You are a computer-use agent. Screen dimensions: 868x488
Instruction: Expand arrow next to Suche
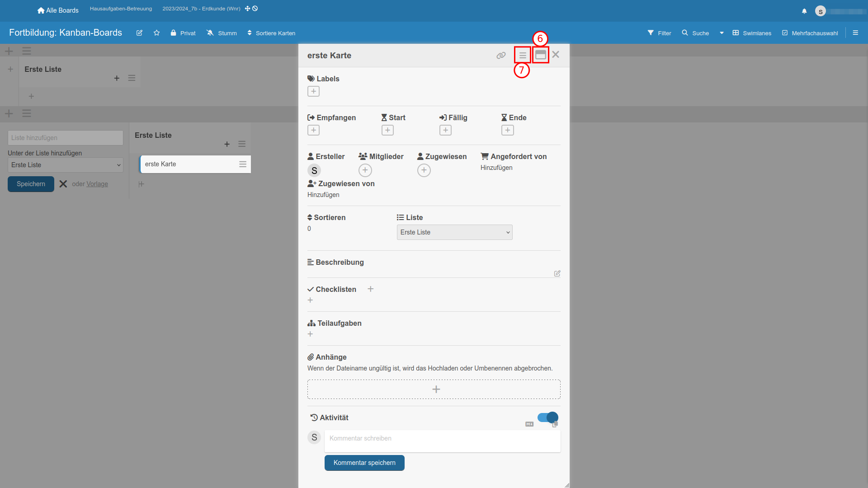722,33
